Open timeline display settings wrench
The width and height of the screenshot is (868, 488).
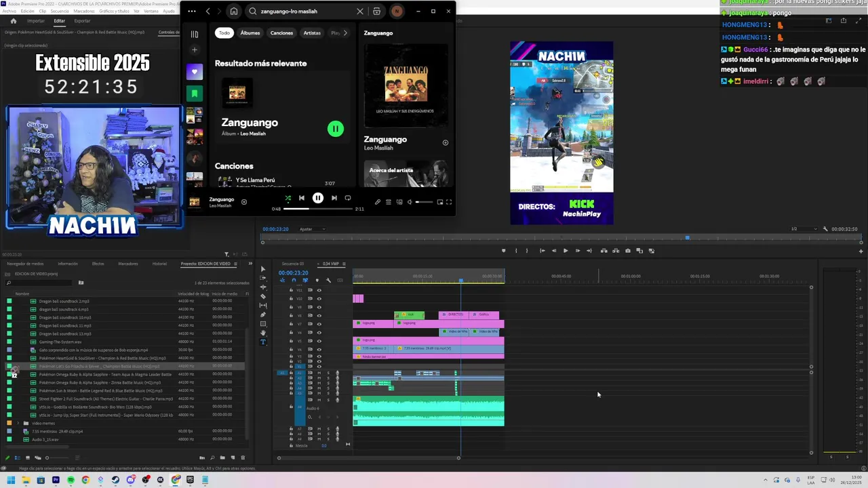click(x=328, y=281)
